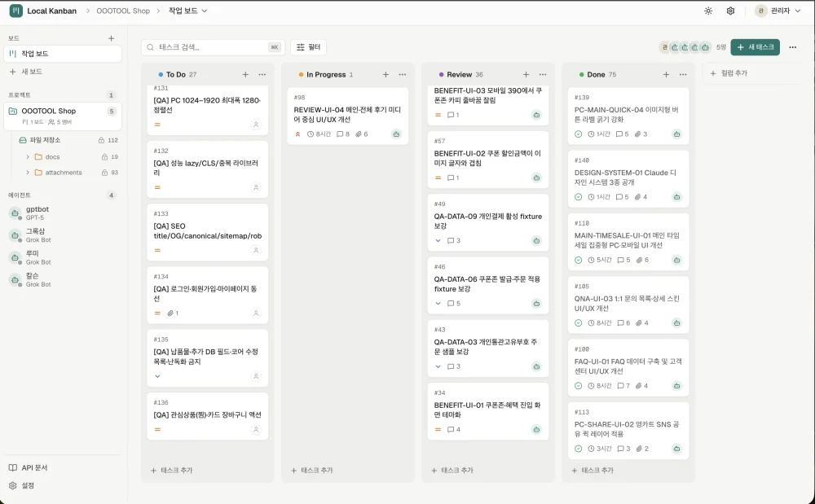Toggle done checkmark on card #113

(578, 449)
